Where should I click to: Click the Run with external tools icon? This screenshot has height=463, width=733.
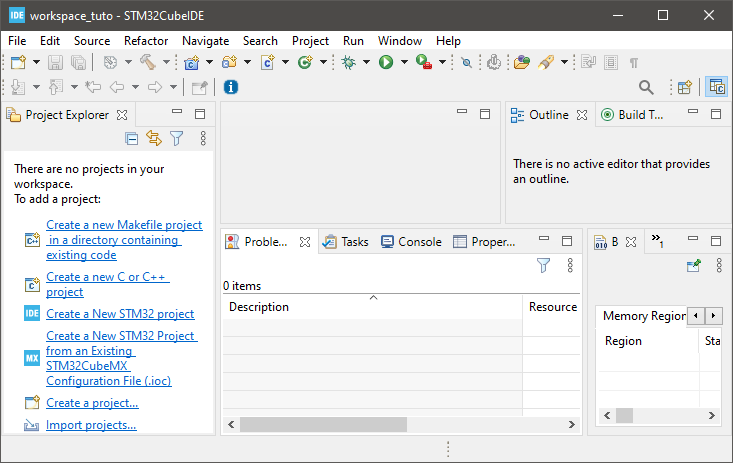coord(424,62)
